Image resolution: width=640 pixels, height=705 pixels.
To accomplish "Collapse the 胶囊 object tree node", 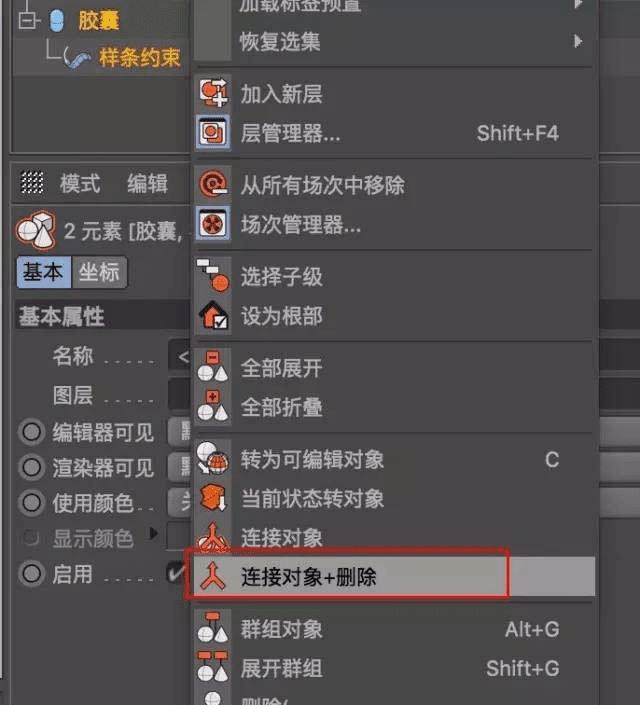I will 26,21.
